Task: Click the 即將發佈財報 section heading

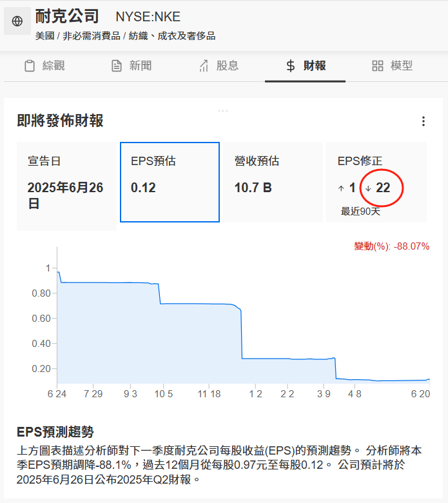Action: tap(60, 121)
